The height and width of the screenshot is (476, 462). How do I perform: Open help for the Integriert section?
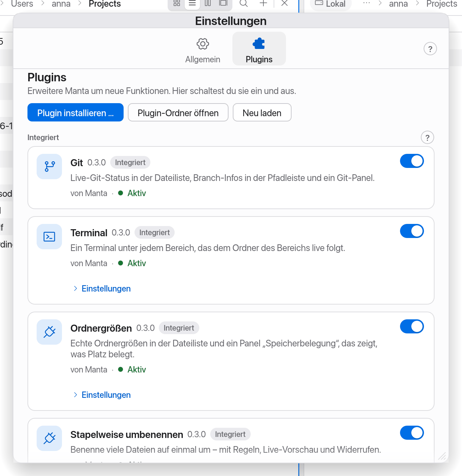[x=427, y=138]
